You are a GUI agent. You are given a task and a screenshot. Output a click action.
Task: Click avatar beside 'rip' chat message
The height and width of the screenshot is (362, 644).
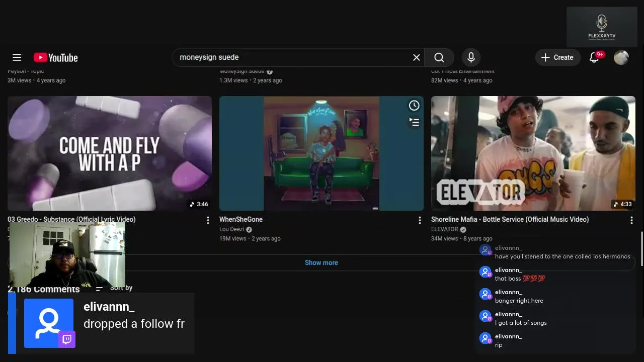(486, 338)
